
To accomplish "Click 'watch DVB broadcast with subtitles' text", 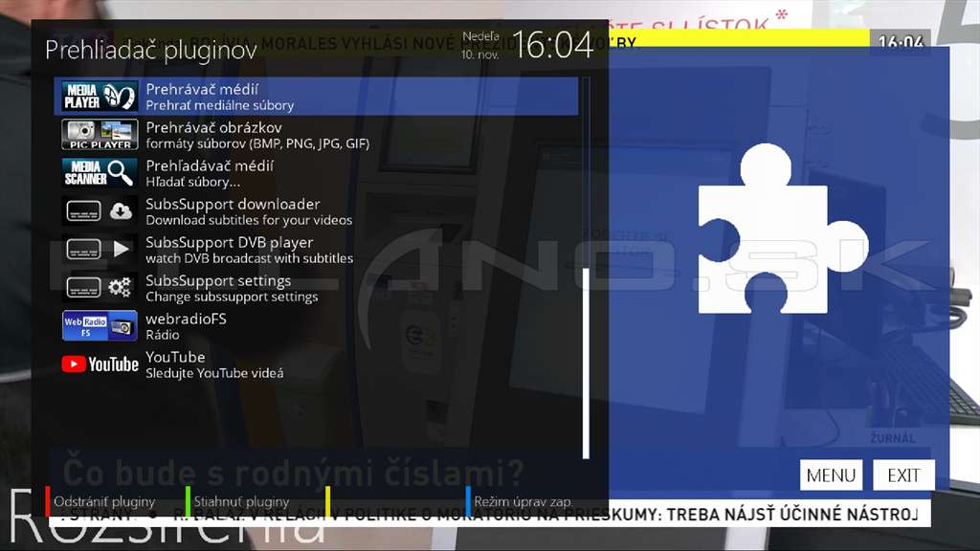I will [250, 258].
